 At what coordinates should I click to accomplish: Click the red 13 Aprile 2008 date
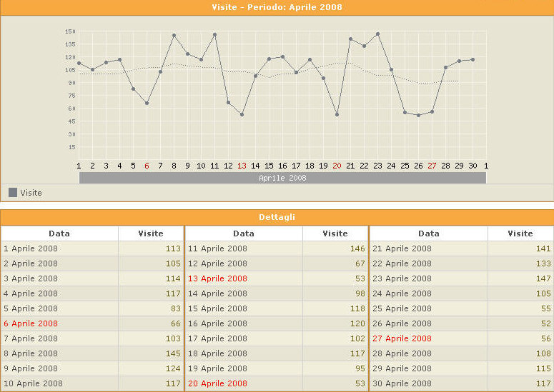tap(217, 278)
